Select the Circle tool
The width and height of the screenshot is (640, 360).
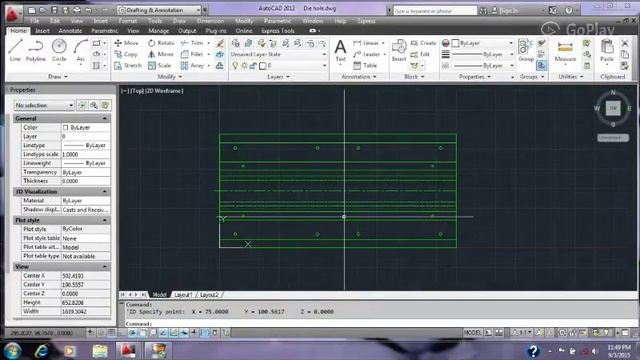[x=59, y=50]
